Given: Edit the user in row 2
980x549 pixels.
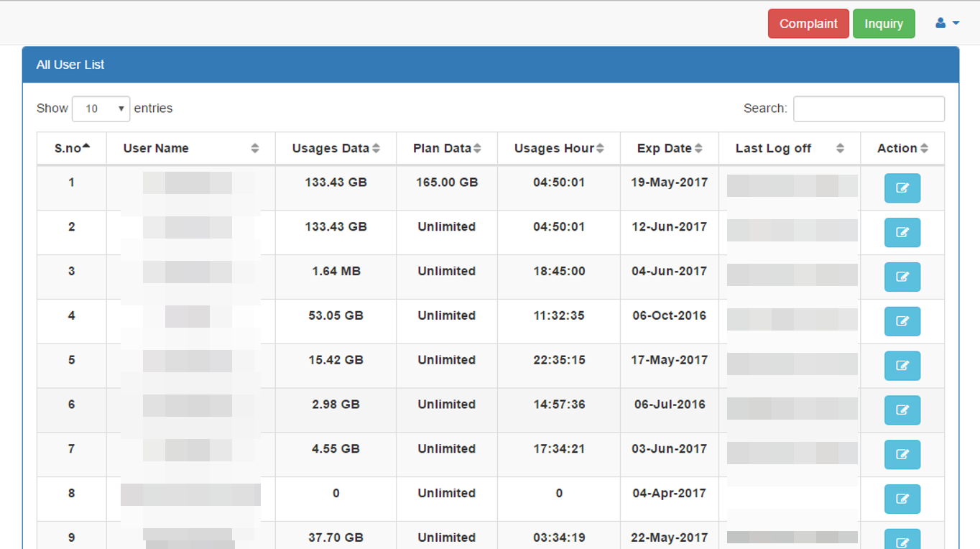Looking at the screenshot, I should point(902,233).
